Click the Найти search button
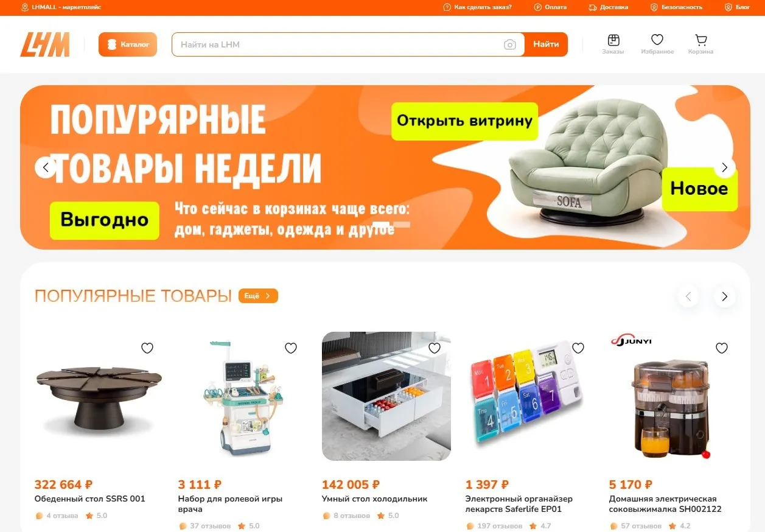This screenshot has height=532, width=765. [x=546, y=44]
